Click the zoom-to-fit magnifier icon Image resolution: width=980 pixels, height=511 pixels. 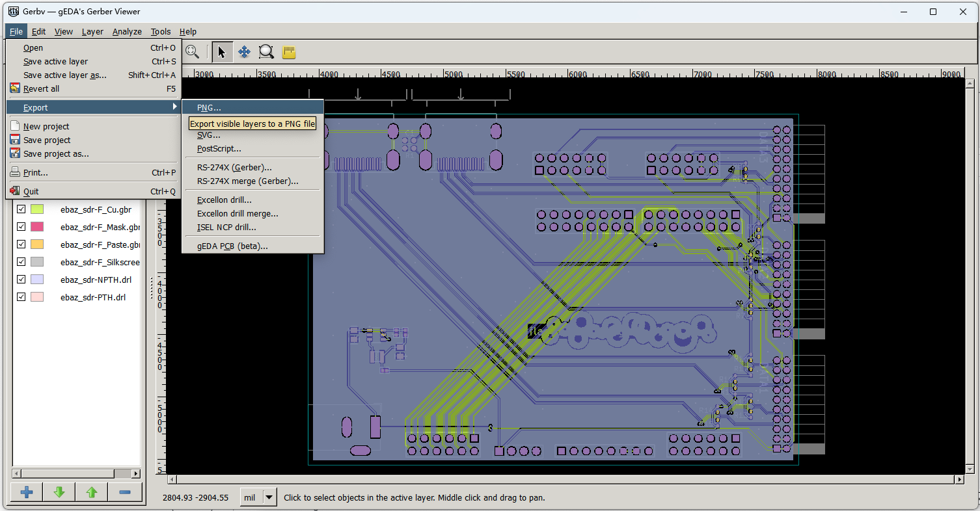(x=193, y=52)
